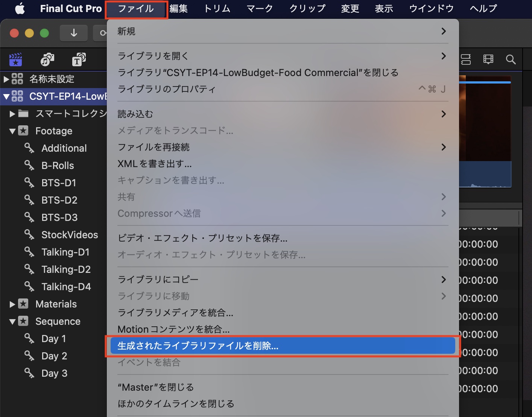The height and width of the screenshot is (417, 532).
Task: Choose ビデオ・エフェクト・プリセットを保存…
Action: (283, 238)
